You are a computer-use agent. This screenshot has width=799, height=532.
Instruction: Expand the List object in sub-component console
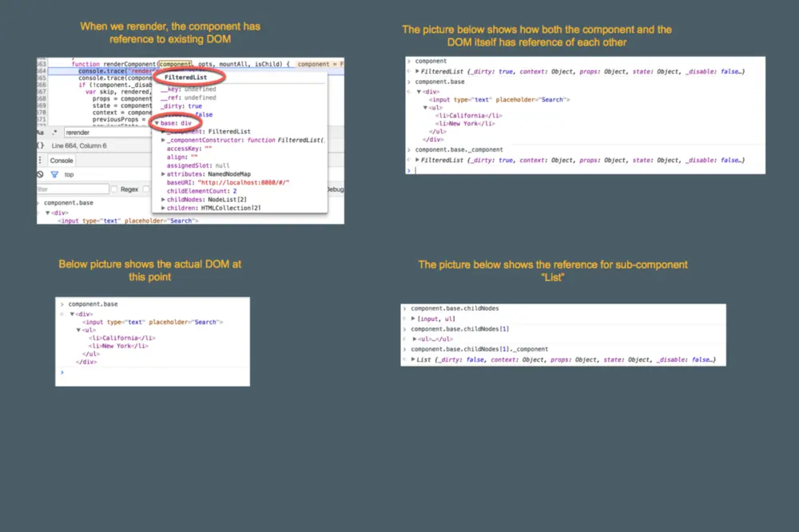tap(413, 359)
